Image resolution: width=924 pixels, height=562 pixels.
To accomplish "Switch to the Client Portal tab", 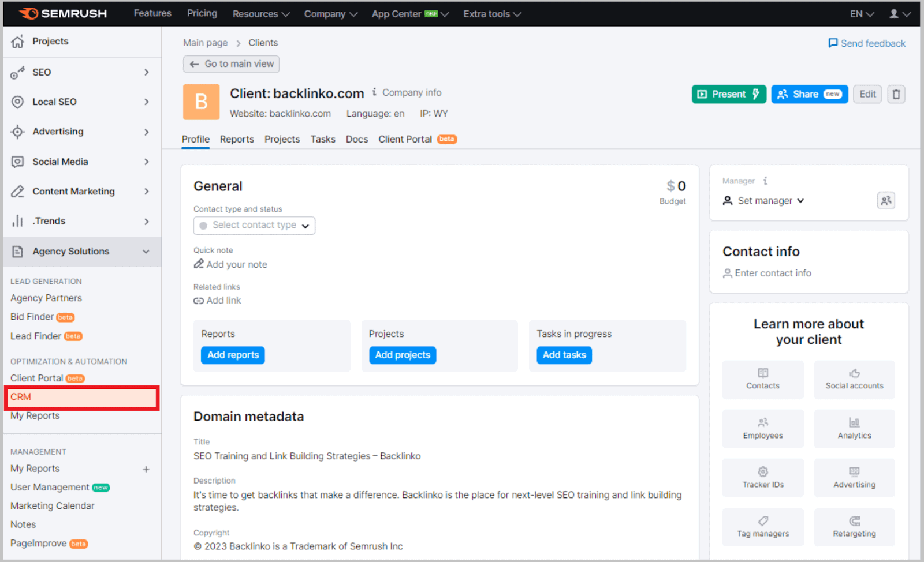I will [418, 139].
